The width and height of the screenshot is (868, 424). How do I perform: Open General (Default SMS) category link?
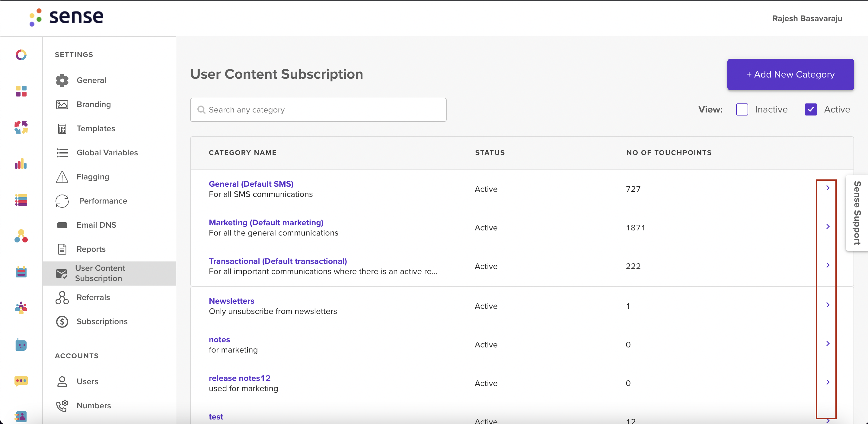coord(251,184)
